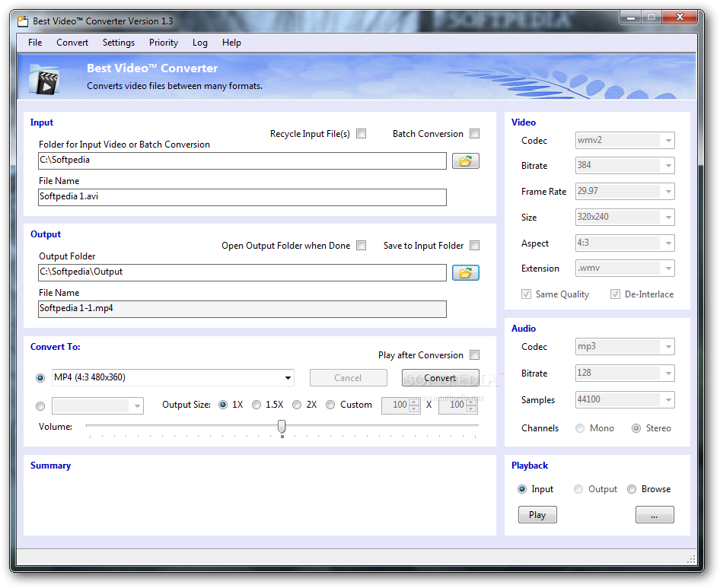Expand the audio Bitrate 128 dropdown
Screen dimensions: 720x588
click(625, 373)
